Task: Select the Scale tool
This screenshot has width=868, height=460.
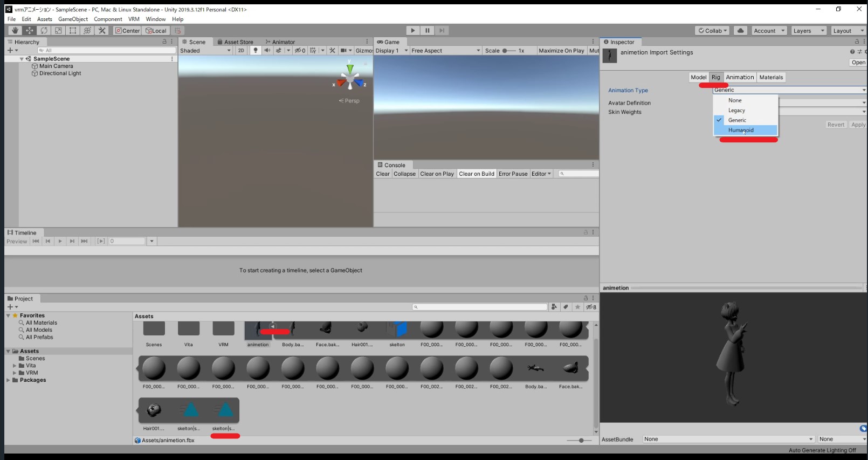Action: (58, 31)
